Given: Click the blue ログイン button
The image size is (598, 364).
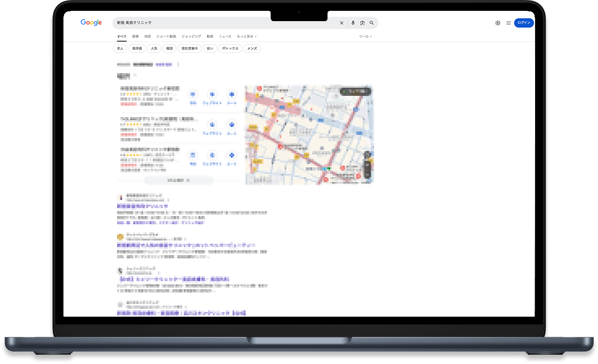Looking at the screenshot, I should pos(524,23).
